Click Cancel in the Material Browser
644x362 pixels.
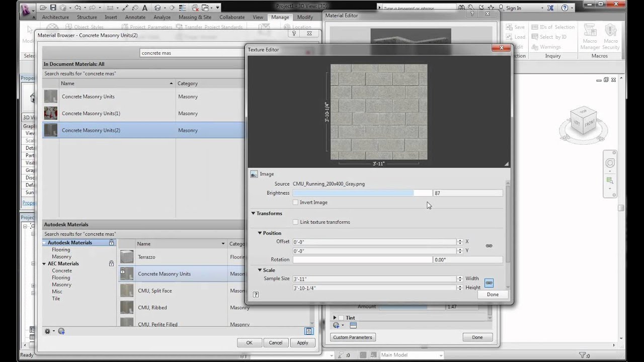[x=275, y=342]
